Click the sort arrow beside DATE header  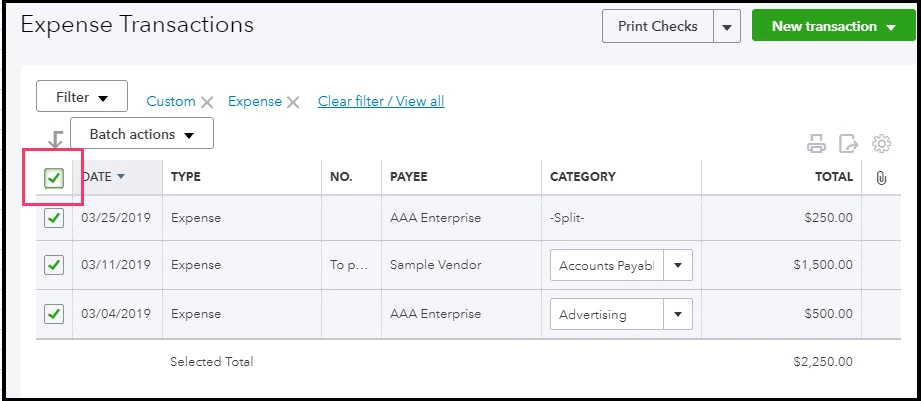click(x=121, y=176)
